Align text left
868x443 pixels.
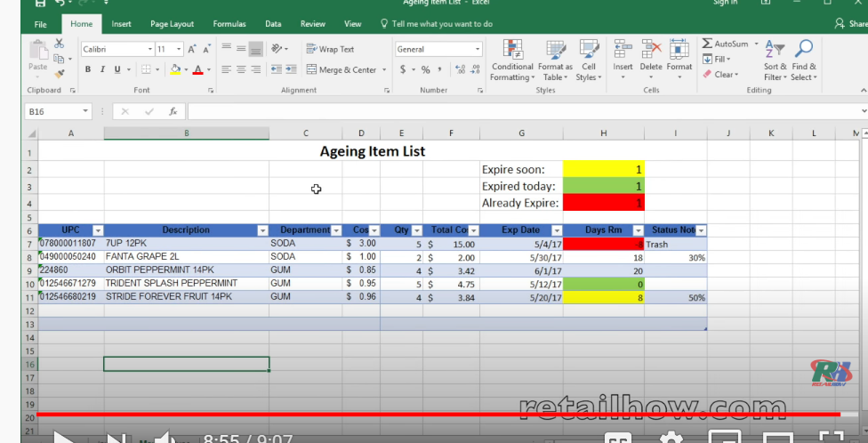(227, 69)
